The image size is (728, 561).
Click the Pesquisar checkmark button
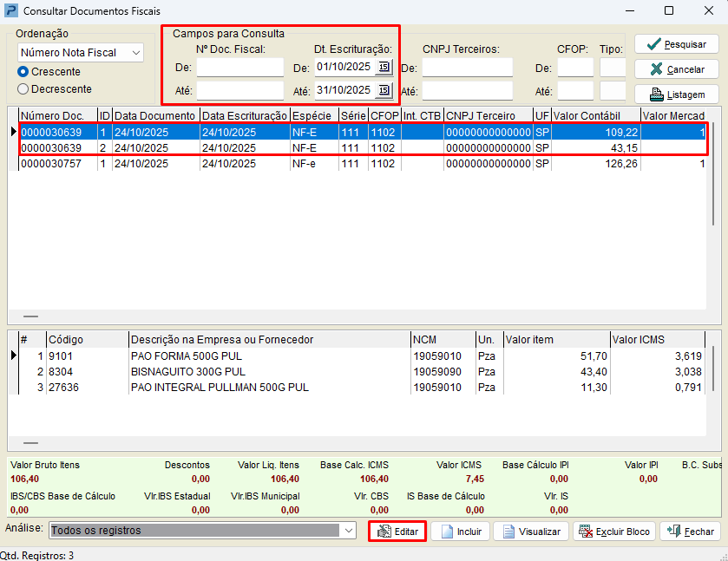click(x=676, y=44)
